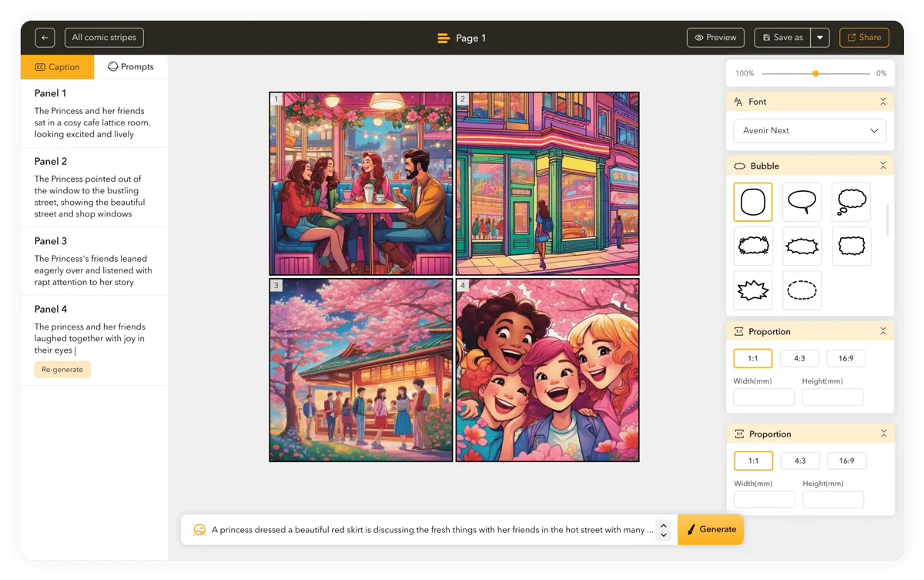Screen dimensions: 924x580
Task: Switch to the Prompts tab
Action: click(131, 67)
